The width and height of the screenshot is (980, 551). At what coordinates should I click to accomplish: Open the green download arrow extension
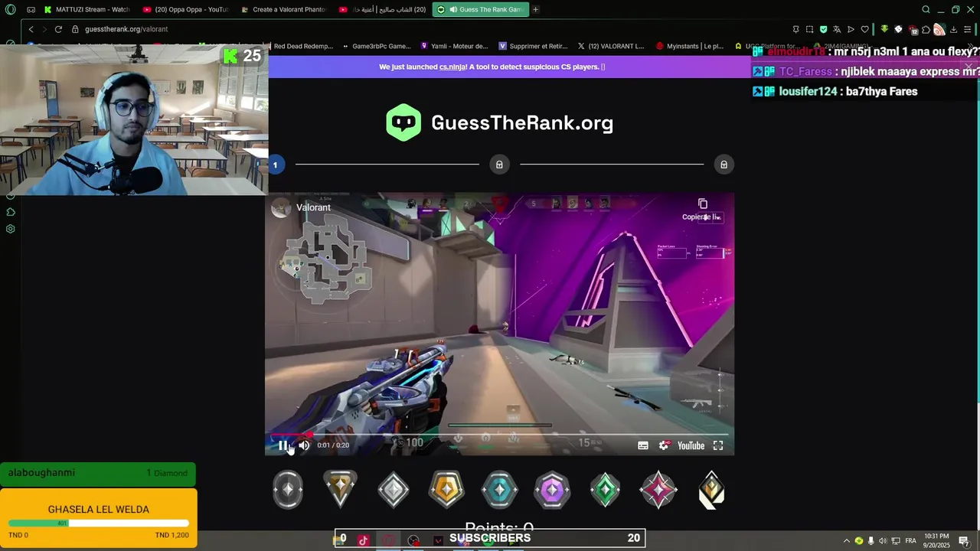pos(884,29)
